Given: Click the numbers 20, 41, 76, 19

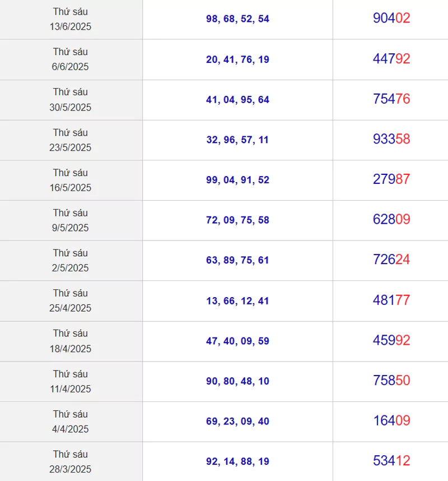Looking at the screenshot, I should click(x=237, y=59).
